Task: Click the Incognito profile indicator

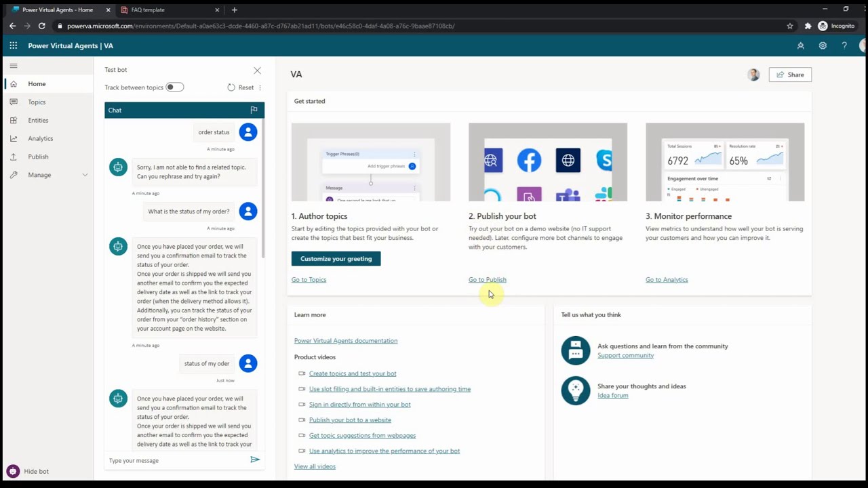Action: point(836,26)
